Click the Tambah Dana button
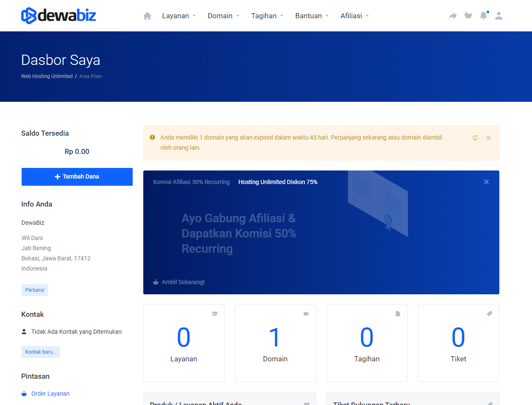 77,177
